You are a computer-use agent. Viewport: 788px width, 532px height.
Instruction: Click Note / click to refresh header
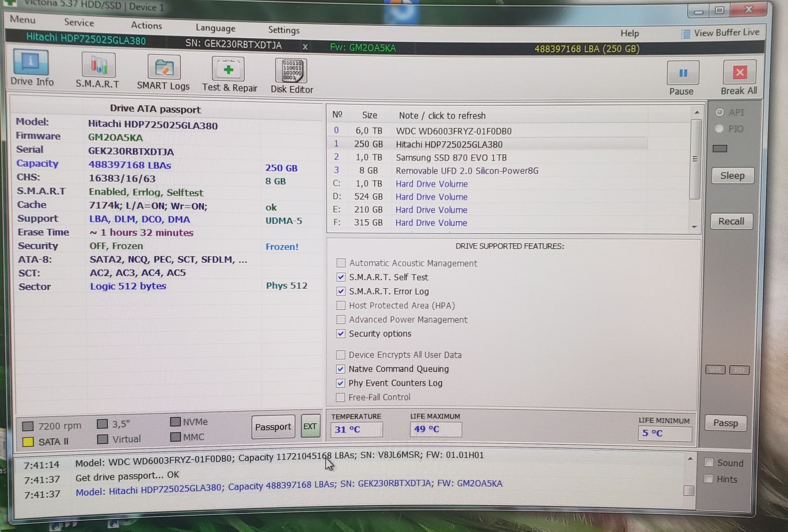[442, 115]
